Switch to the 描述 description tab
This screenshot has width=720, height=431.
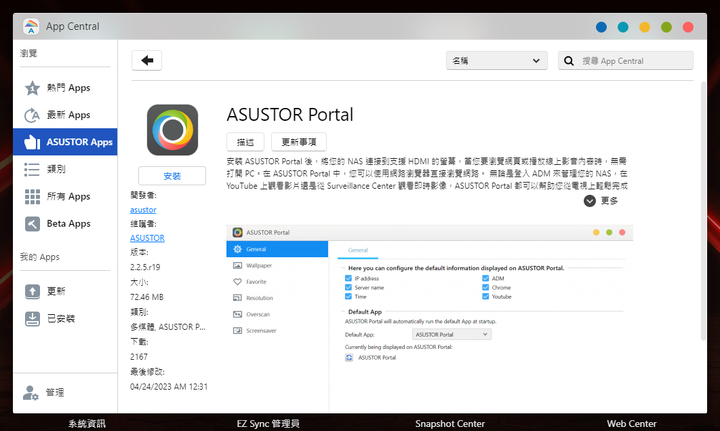tap(245, 142)
